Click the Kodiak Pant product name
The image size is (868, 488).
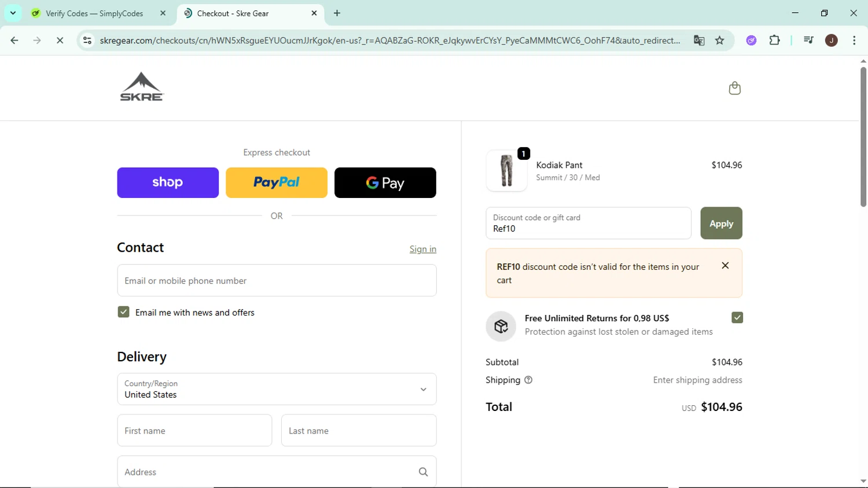pyautogui.click(x=559, y=165)
